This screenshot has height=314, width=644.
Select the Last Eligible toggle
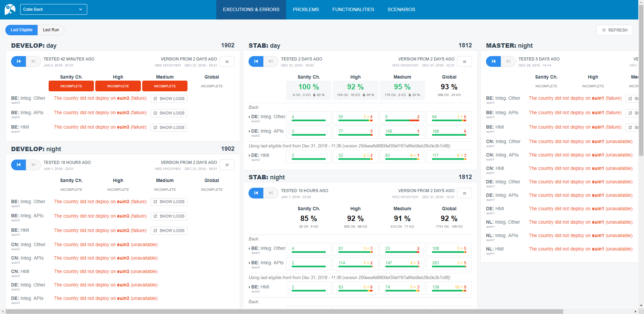[21, 30]
